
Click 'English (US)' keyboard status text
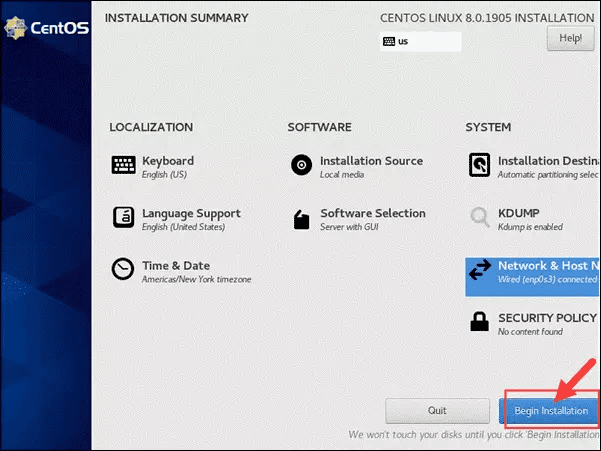[x=164, y=175]
